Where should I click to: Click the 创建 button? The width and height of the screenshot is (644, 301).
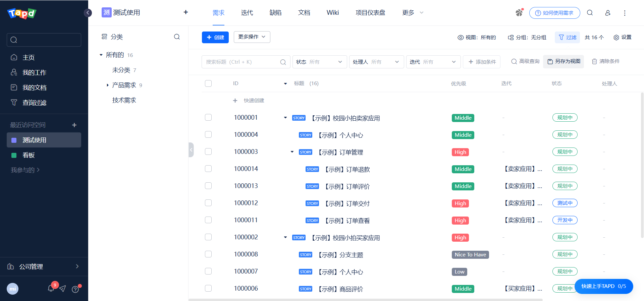pos(215,37)
